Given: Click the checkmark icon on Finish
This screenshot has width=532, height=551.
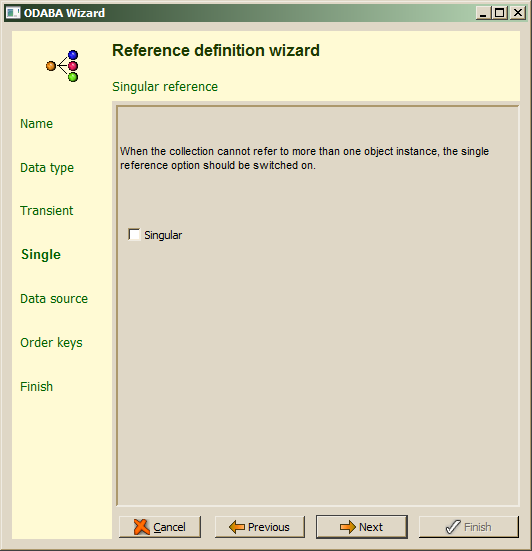Looking at the screenshot, I should [453, 527].
